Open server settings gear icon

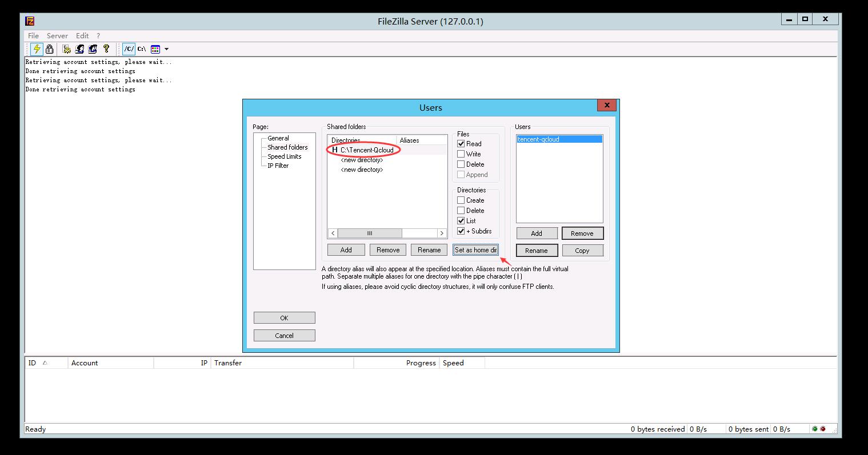[x=67, y=49]
